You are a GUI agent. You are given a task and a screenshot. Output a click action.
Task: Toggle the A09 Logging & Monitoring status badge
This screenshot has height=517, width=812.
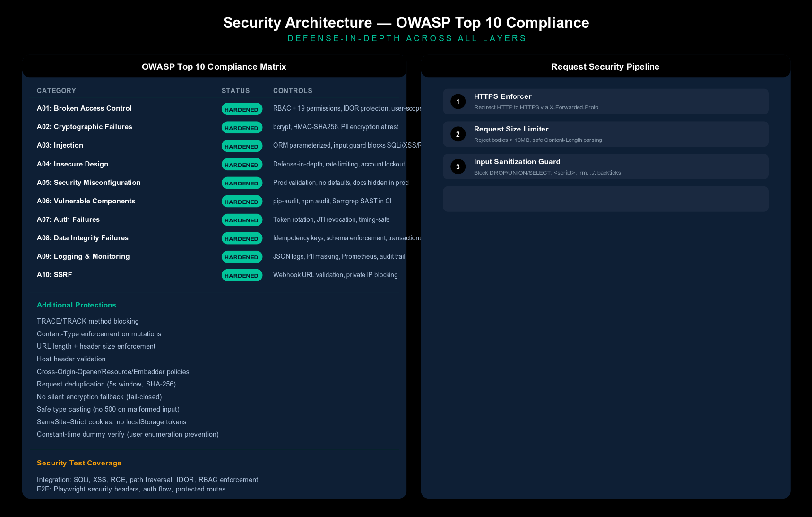coord(242,257)
